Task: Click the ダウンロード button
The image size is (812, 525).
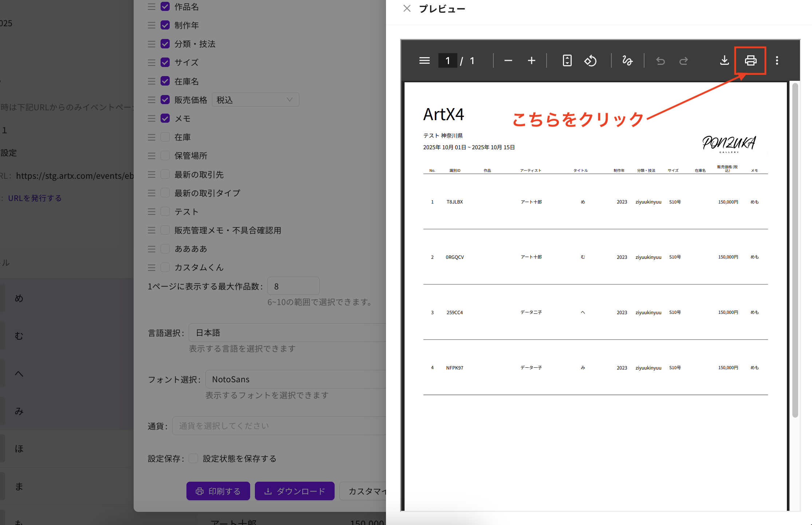Action: click(x=294, y=491)
